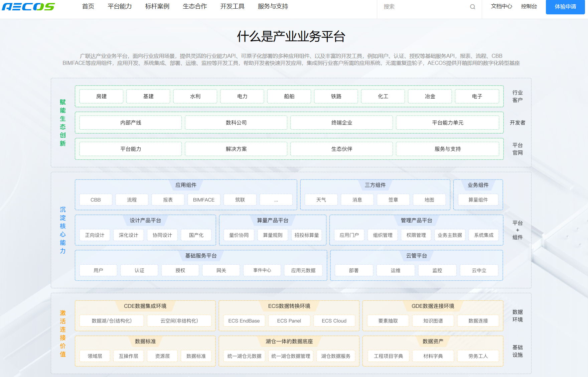Select 服务与支持 in the top navigation

(273, 6)
